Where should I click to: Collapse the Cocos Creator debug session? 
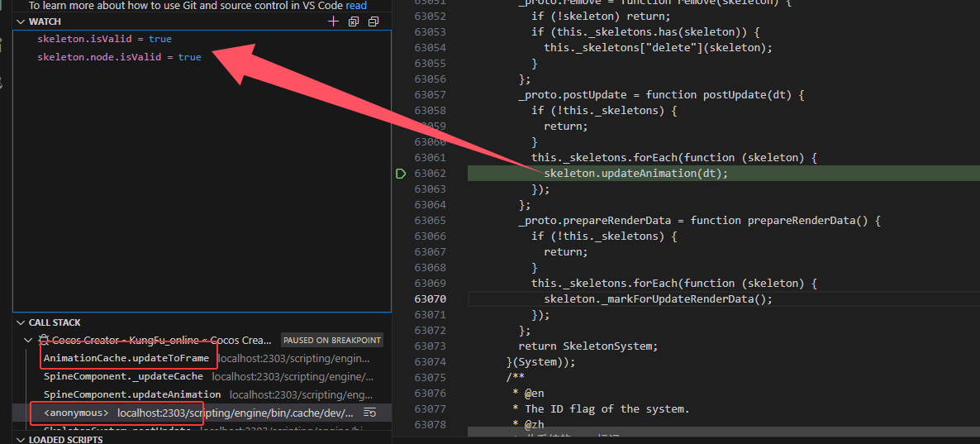27,340
